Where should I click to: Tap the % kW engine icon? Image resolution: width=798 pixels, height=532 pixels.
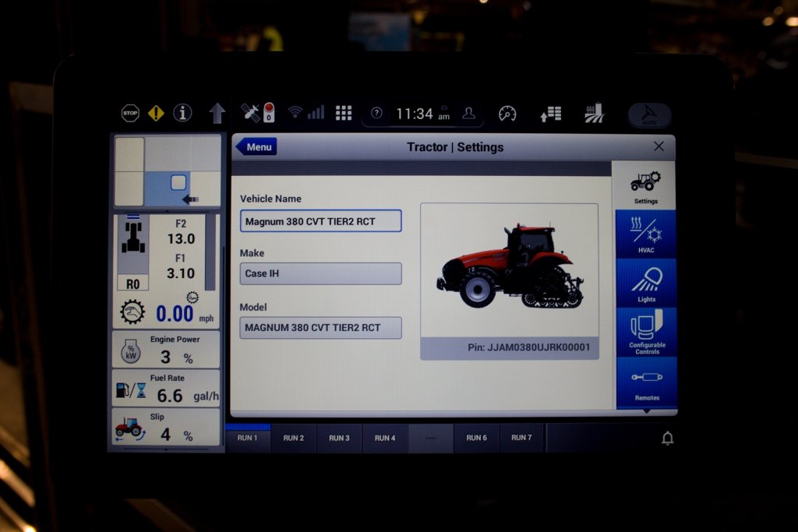point(131,351)
